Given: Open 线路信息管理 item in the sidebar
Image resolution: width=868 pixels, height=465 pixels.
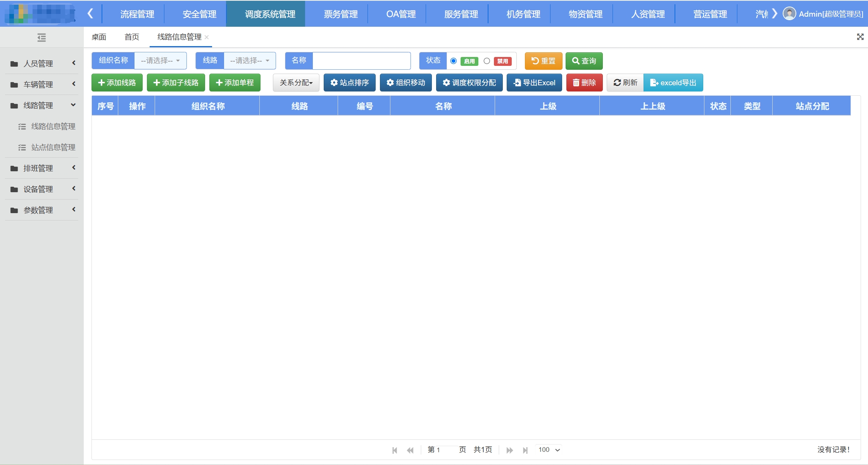Looking at the screenshot, I should [53, 126].
